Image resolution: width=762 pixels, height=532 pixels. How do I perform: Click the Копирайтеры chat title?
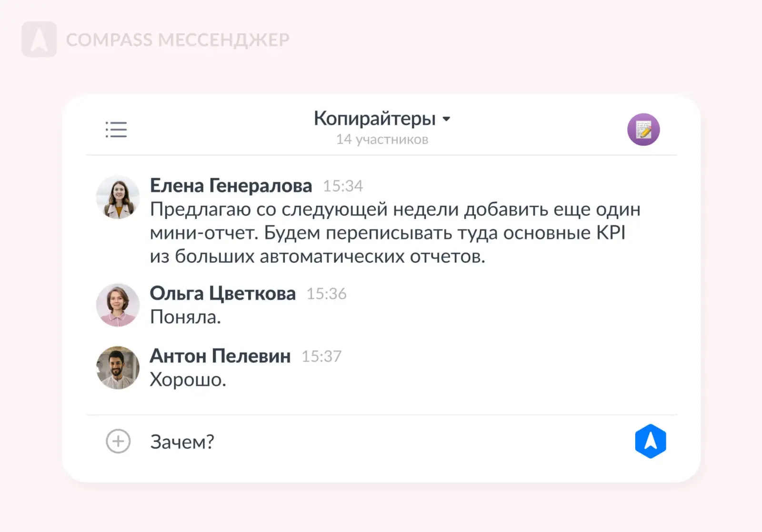point(374,119)
